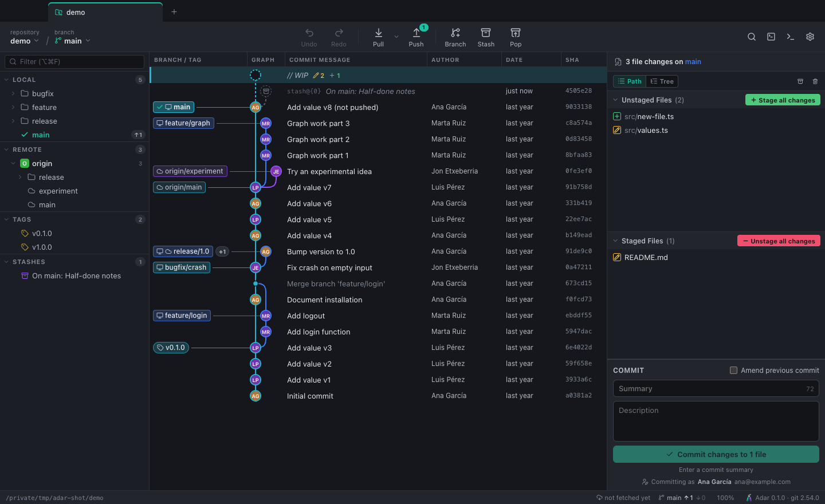This screenshot has width=825, height=504.
Task: Click Unstage all changes button
Action: [779, 241]
